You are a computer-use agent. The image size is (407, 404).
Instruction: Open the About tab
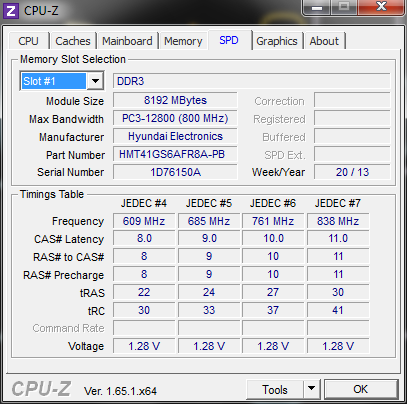coord(324,41)
